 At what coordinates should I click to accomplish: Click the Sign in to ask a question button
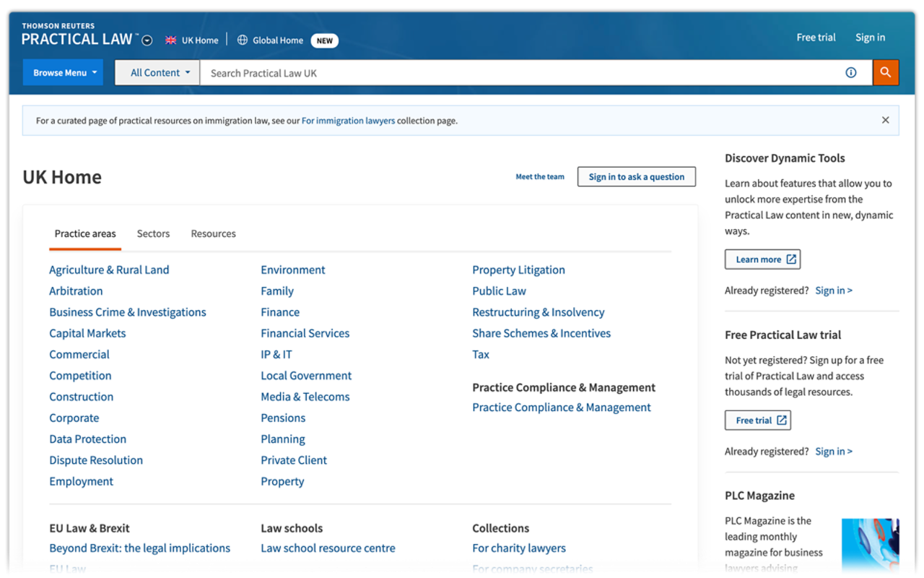click(636, 176)
